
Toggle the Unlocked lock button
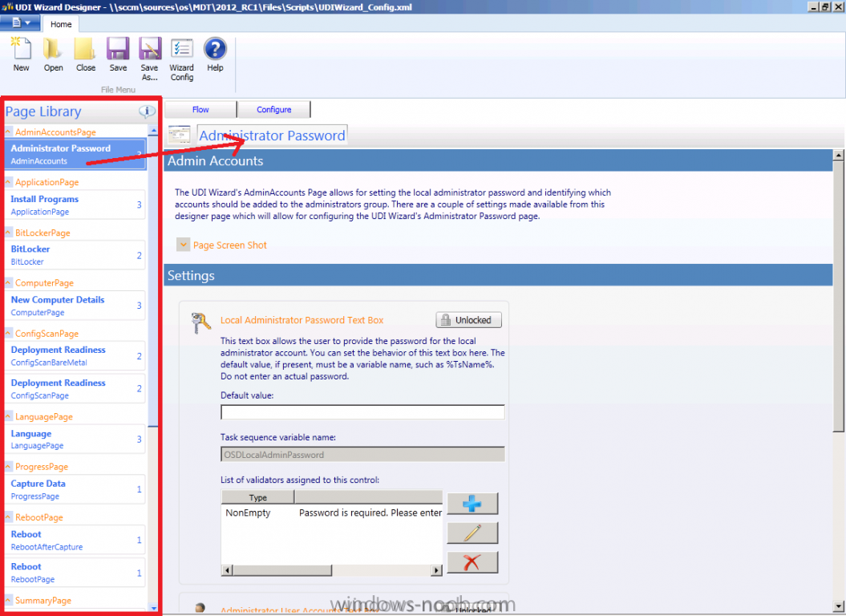coord(468,320)
